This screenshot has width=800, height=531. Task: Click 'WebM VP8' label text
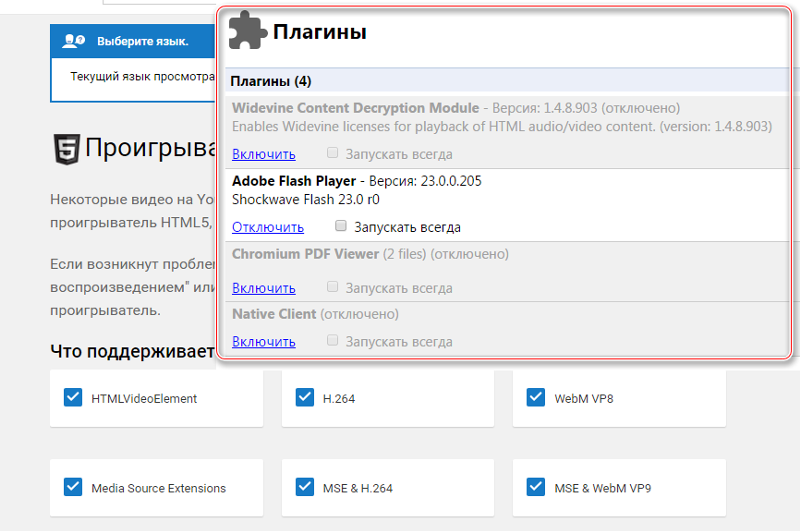tap(584, 399)
